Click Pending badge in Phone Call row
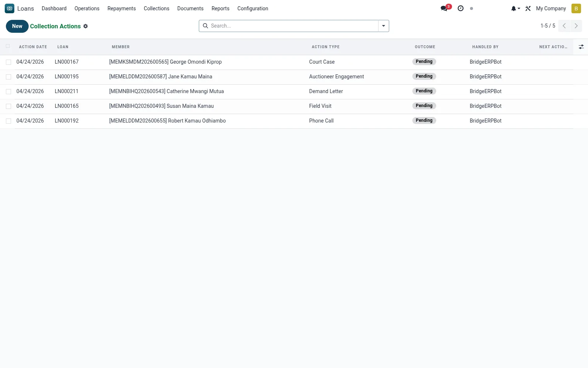 coord(424,120)
